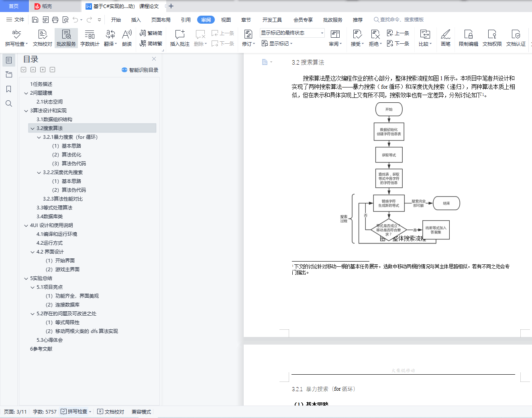Viewport: 532px width, 418px height.
Task: Click the page icon left of the 3.2 搜索算法 heading
Action: click(265, 62)
